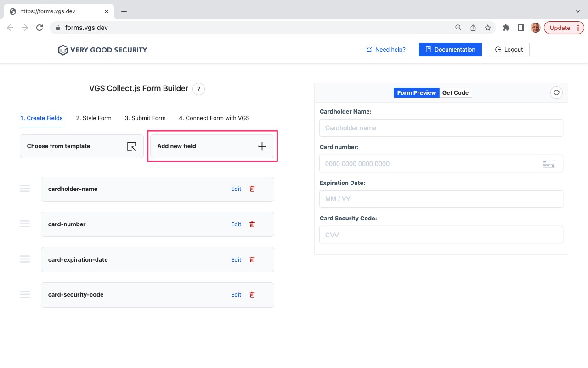Edit the card-expiration-date field

tap(236, 259)
